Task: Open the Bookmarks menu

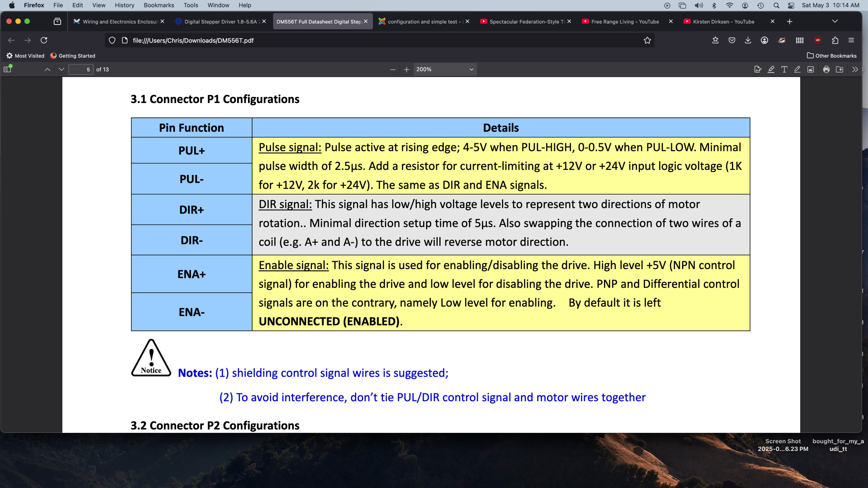Action: [x=159, y=5]
